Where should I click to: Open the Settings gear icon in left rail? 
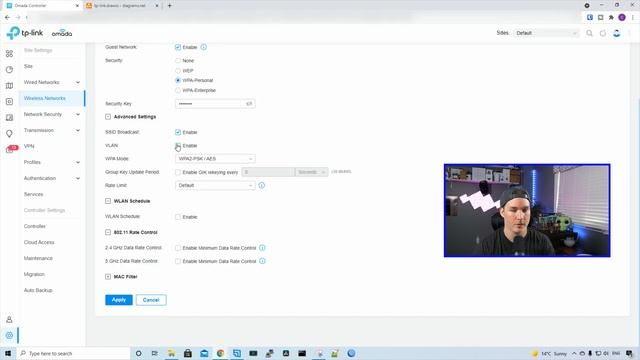click(9, 335)
